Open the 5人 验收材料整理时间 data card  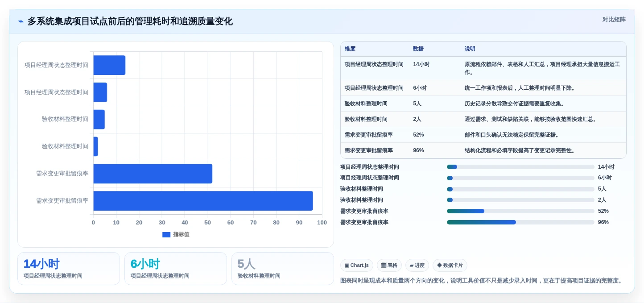[283, 269]
